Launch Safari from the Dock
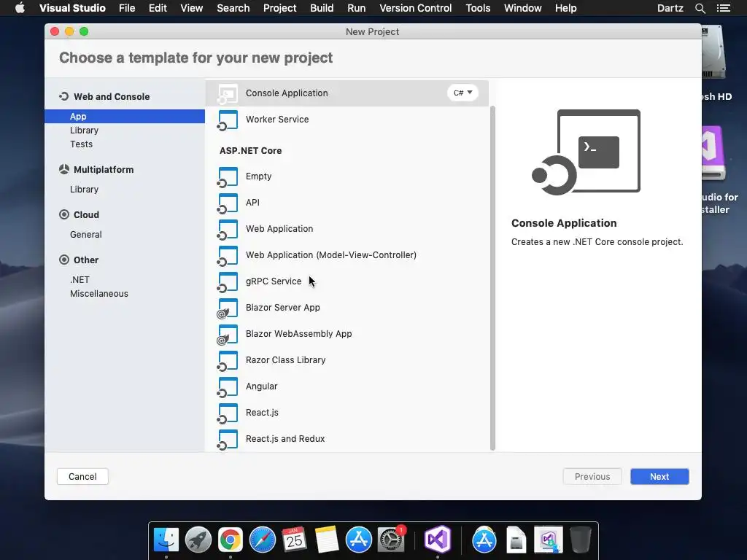The width and height of the screenshot is (747, 560). tap(263, 540)
